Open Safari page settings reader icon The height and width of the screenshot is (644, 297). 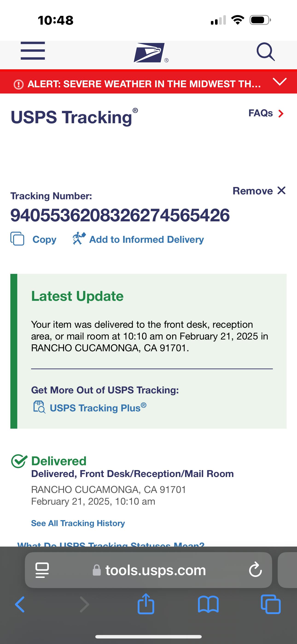pyautogui.click(x=42, y=570)
